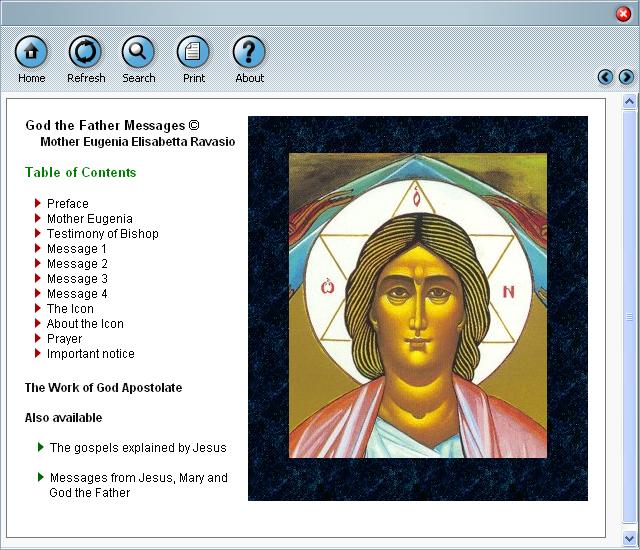Click red arrow bullet beside Preface

(x=38, y=203)
